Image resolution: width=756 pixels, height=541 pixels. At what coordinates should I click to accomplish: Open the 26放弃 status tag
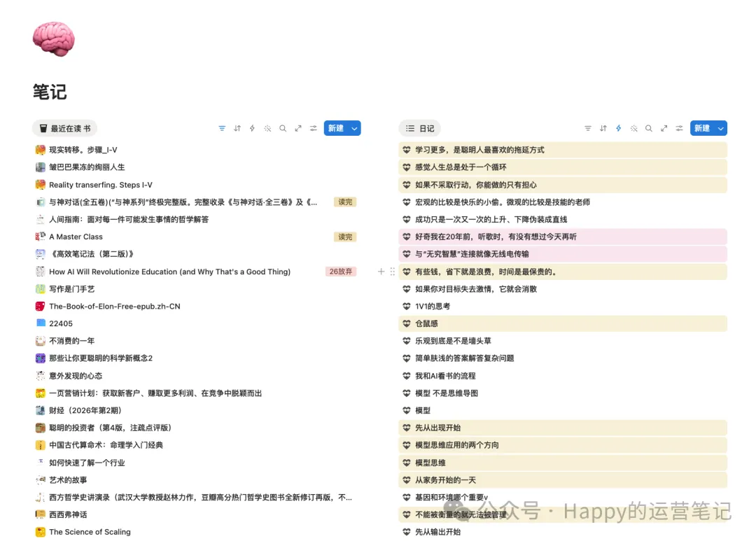(x=341, y=272)
